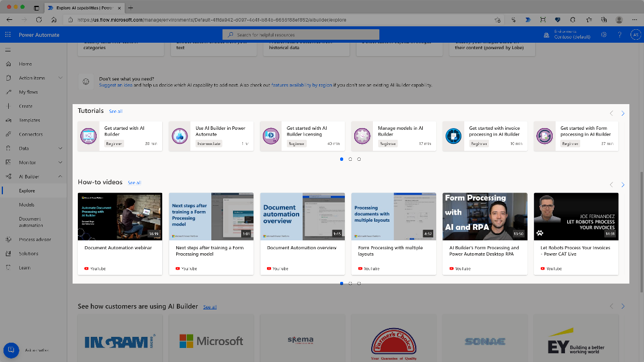
Task: Click the Help question mark icon
Action: pyautogui.click(x=619, y=35)
